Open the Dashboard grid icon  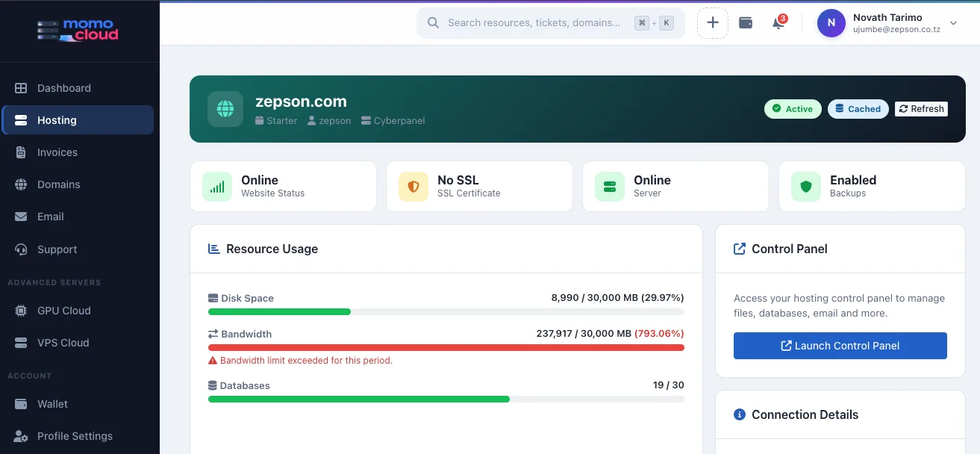pos(21,88)
